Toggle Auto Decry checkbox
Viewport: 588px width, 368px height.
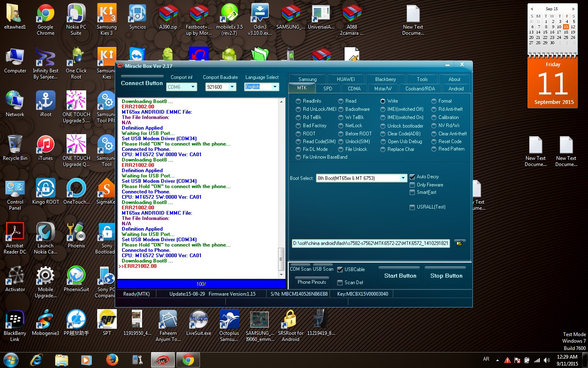[412, 177]
